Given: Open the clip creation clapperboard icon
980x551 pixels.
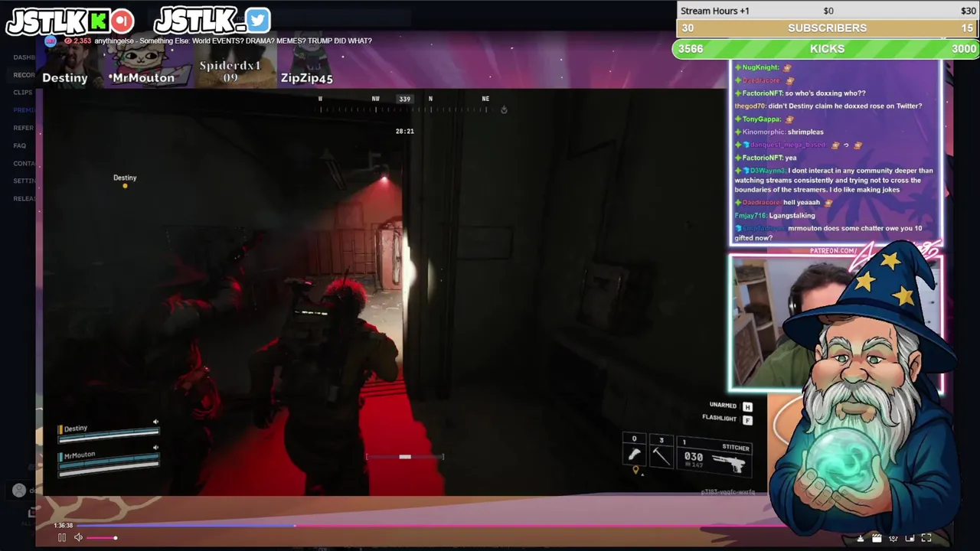Looking at the screenshot, I should click(x=877, y=538).
